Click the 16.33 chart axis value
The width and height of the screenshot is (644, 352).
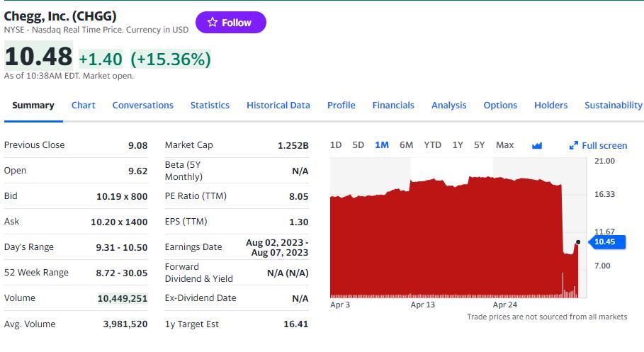pos(604,194)
